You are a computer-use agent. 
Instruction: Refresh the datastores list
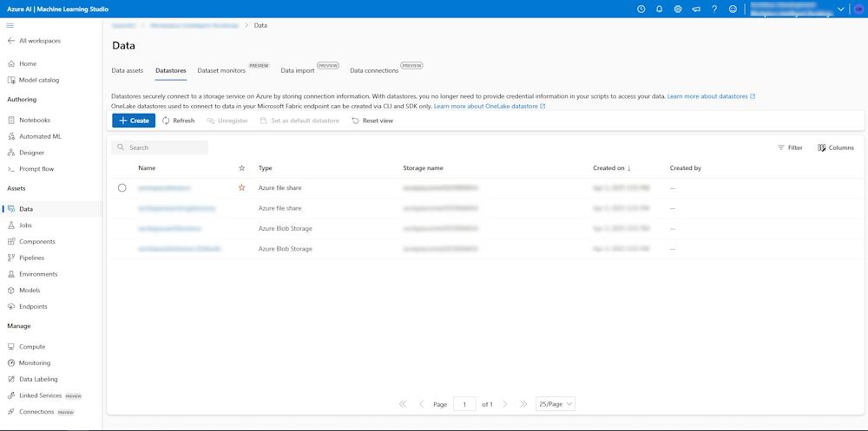pyautogui.click(x=178, y=121)
